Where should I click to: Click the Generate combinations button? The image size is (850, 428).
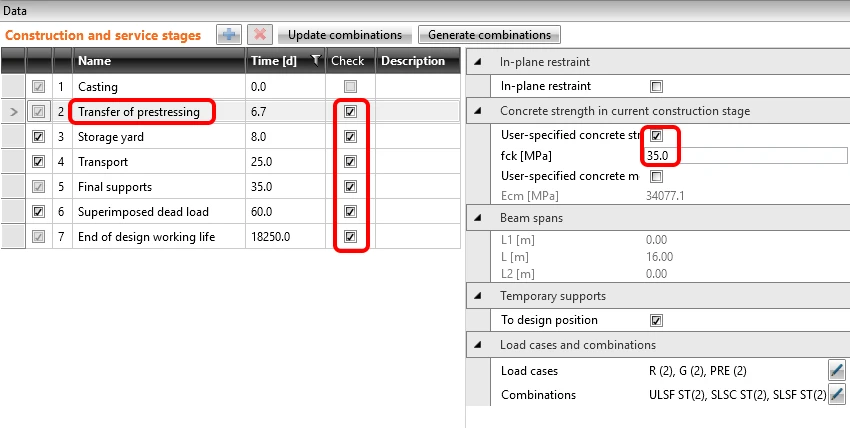pos(490,35)
